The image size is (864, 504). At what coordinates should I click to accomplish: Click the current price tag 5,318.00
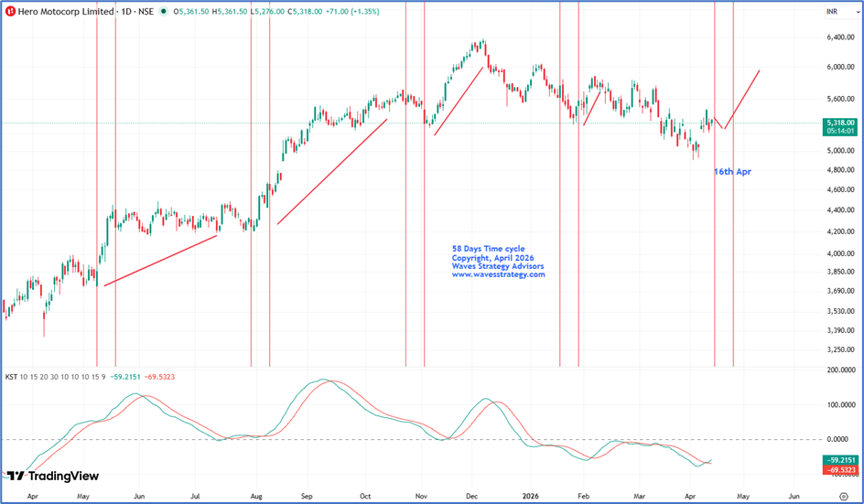tap(840, 123)
